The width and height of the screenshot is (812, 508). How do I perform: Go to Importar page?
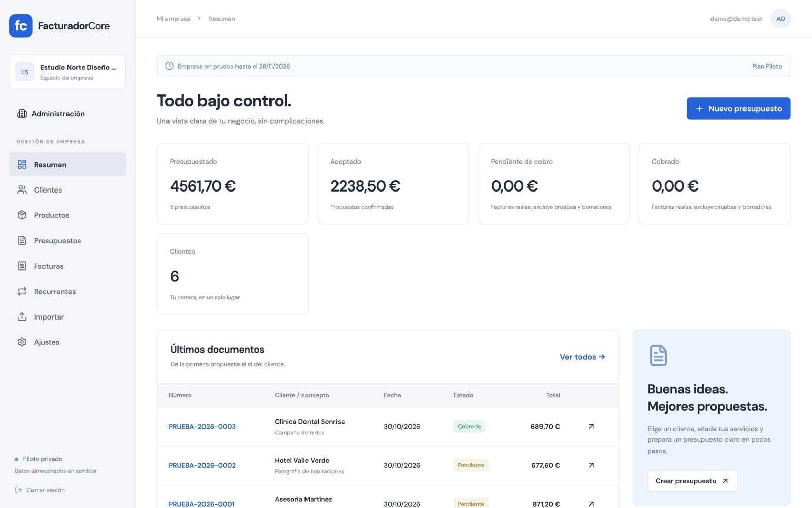point(67,317)
